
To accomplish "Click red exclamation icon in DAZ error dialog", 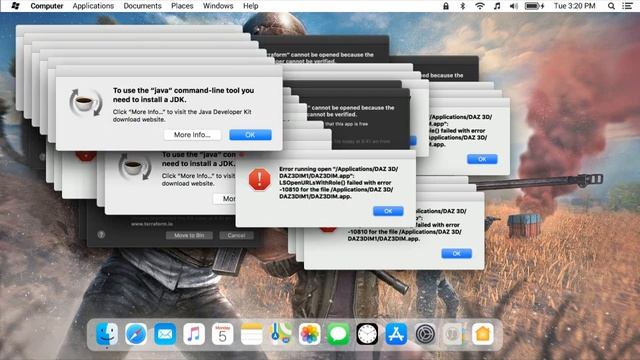I will click(260, 180).
